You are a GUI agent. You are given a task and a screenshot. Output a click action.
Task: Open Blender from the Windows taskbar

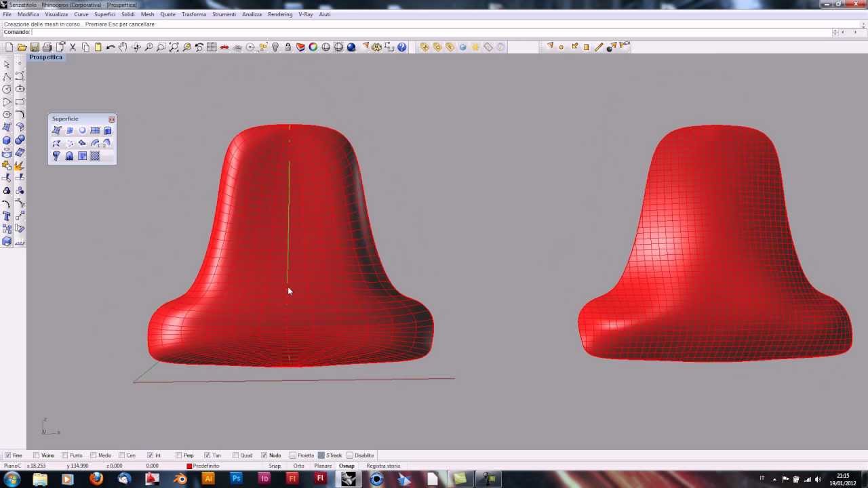pyautogui.click(x=180, y=479)
